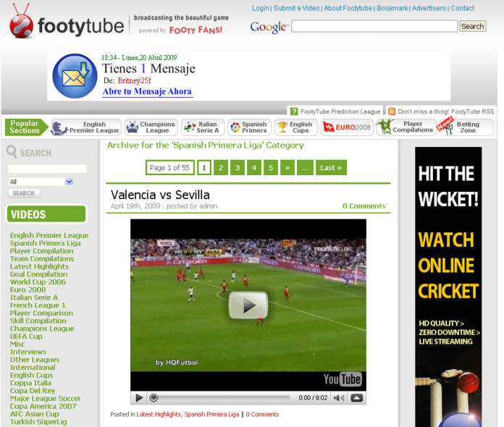Play video with the large center play button

[248, 305]
